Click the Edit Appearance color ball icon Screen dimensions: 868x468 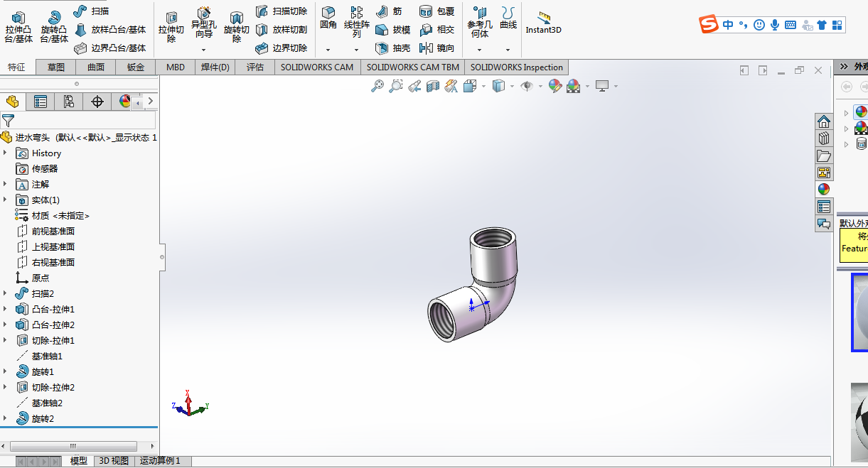pyautogui.click(x=555, y=86)
